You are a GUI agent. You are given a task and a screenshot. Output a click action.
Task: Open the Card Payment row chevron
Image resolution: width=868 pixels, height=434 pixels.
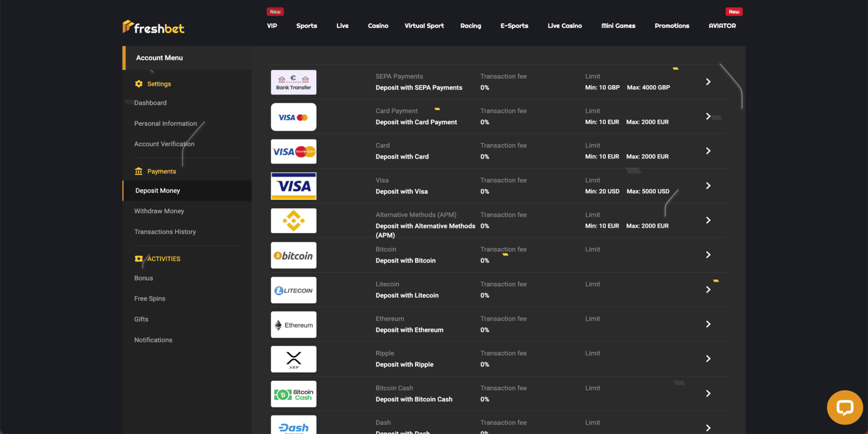click(x=708, y=116)
